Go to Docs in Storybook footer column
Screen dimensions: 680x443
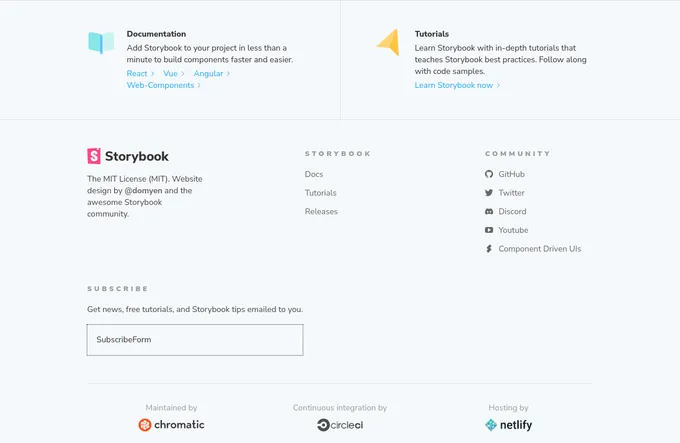[314, 174]
